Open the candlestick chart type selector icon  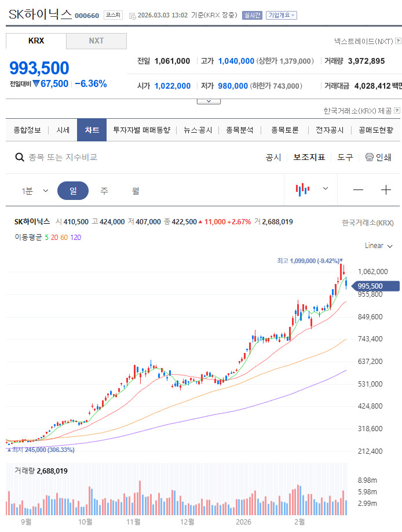tap(302, 190)
